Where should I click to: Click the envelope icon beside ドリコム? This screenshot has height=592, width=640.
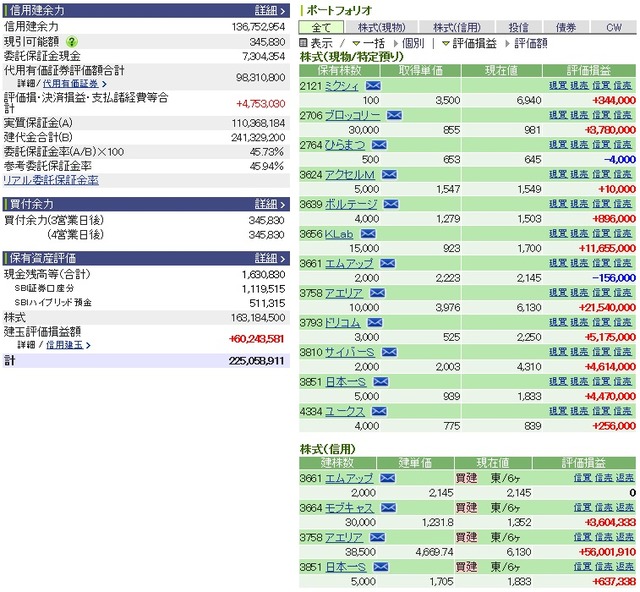375,323
